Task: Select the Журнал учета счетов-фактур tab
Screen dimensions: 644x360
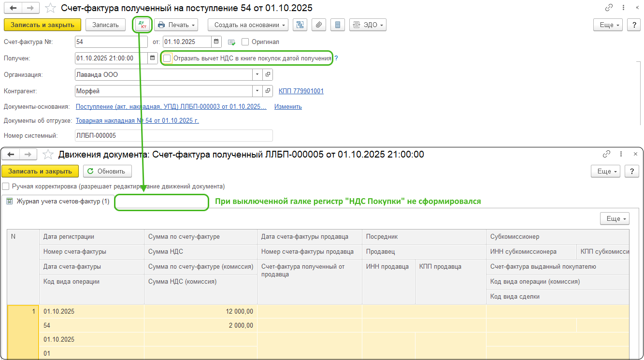Action: (x=58, y=201)
